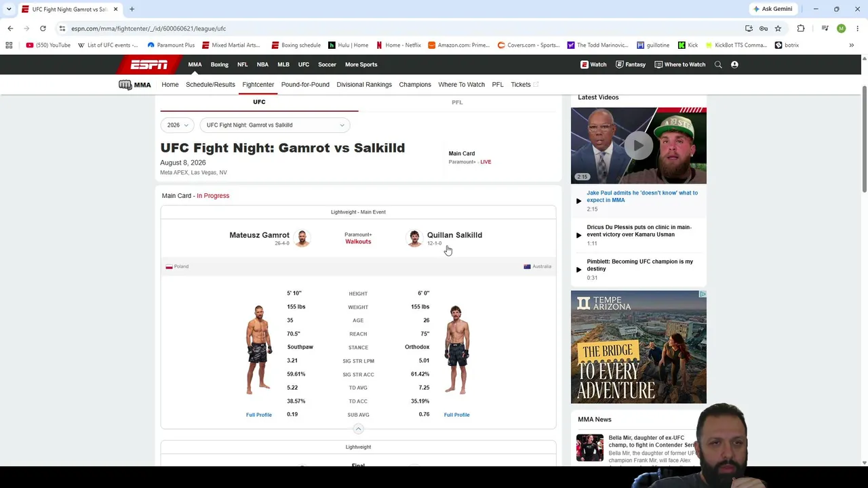This screenshot has width=868, height=488.
Task: Click Ask Gemini button
Action: pos(772,9)
